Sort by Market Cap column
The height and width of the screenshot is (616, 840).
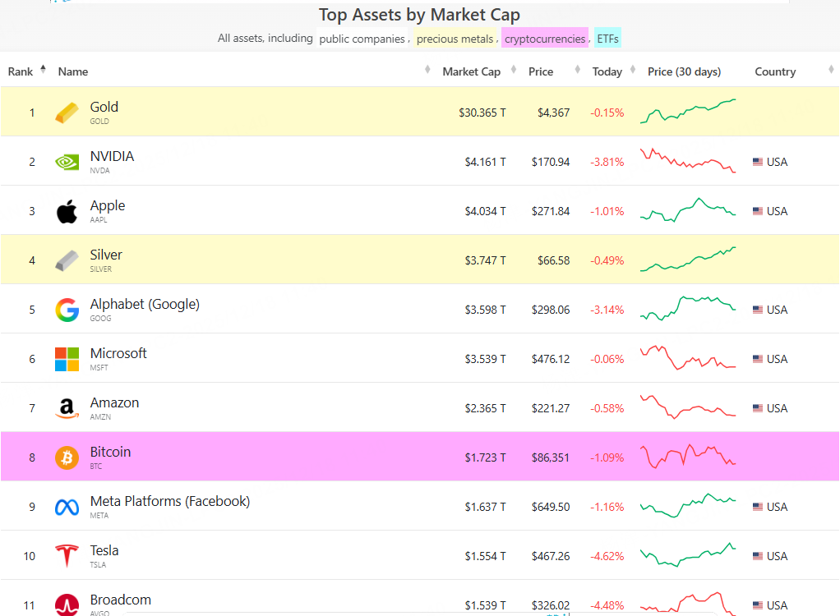click(471, 71)
